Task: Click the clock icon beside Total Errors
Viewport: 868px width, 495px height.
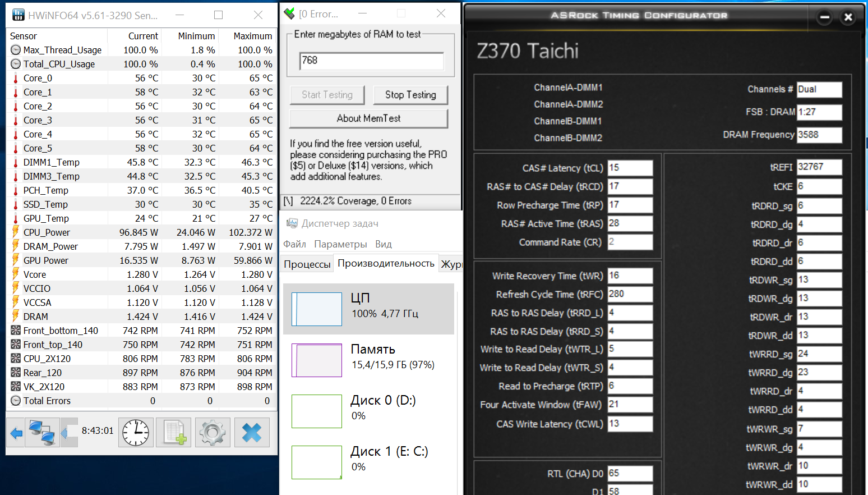Action: pyautogui.click(x=16, y=401)
